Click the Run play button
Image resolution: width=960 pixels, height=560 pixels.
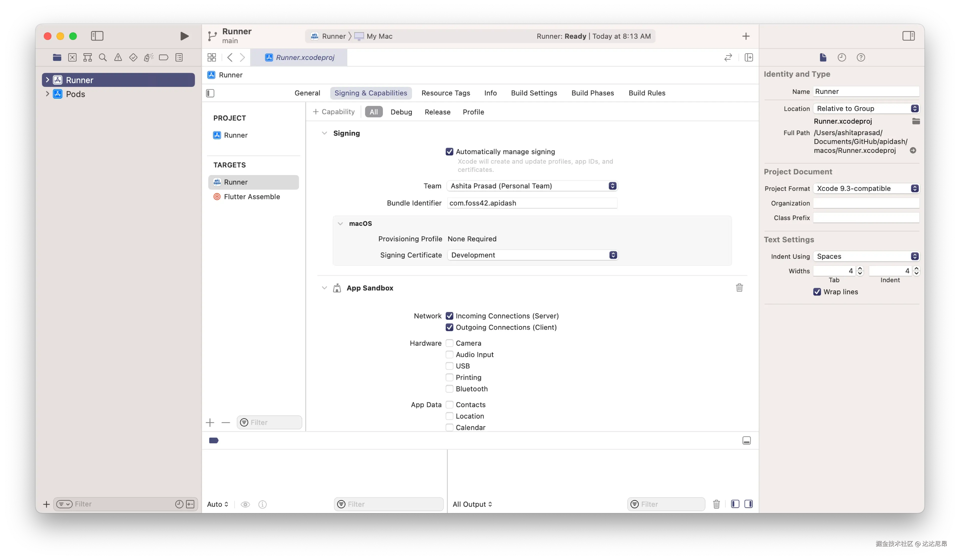(x=184, y=36)
